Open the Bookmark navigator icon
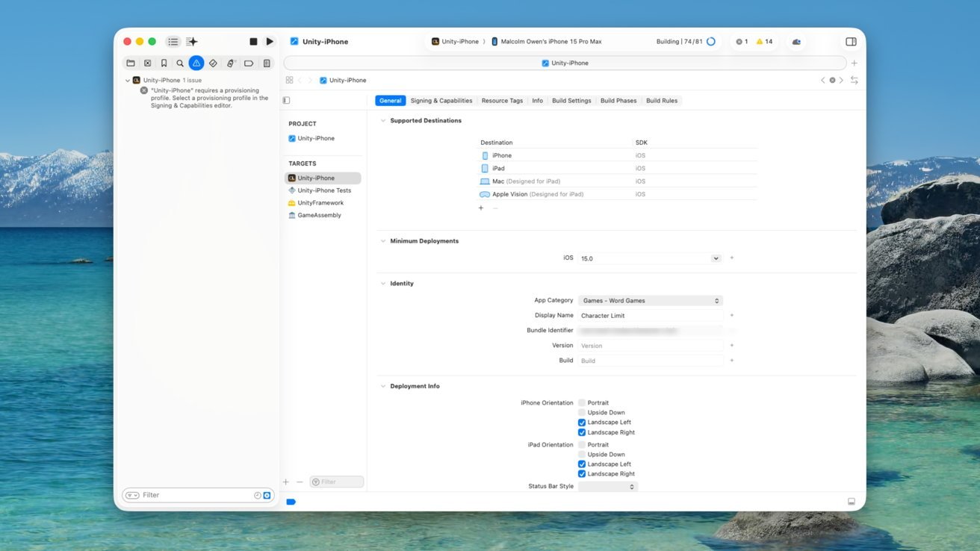 [164, 63]
